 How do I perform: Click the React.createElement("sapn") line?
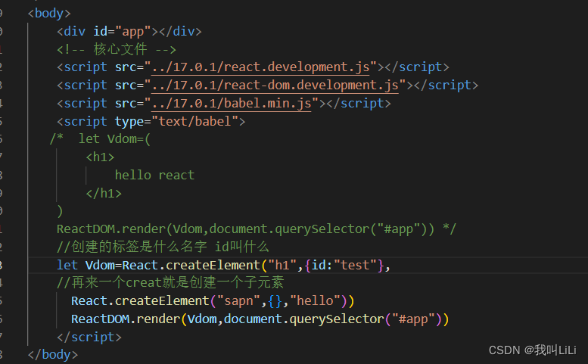coord(213,300)
